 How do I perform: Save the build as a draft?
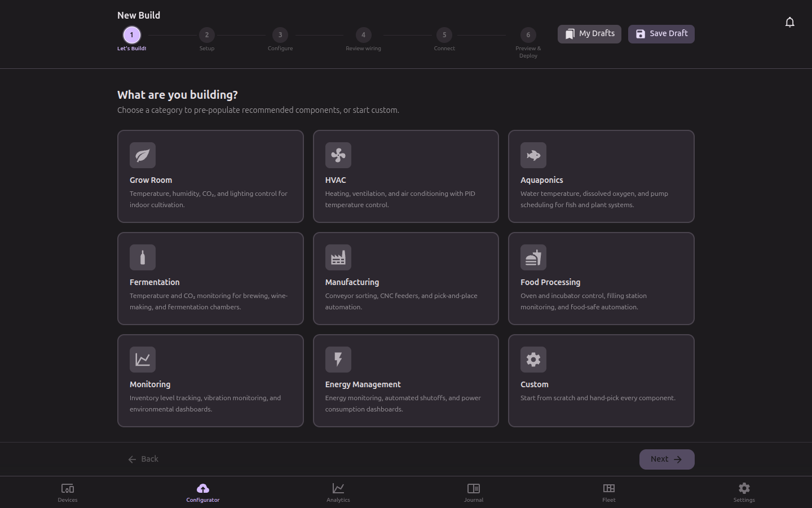661,34
